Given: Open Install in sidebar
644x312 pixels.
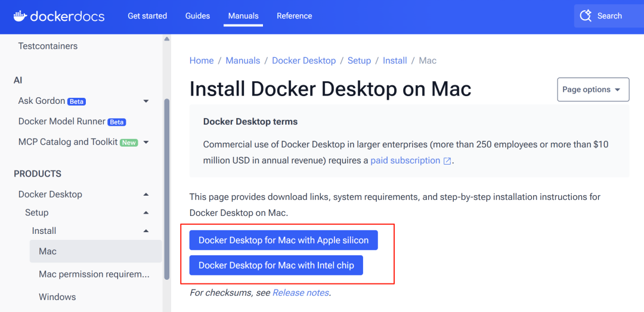Looking at the screenshot, I should [44, 231].
